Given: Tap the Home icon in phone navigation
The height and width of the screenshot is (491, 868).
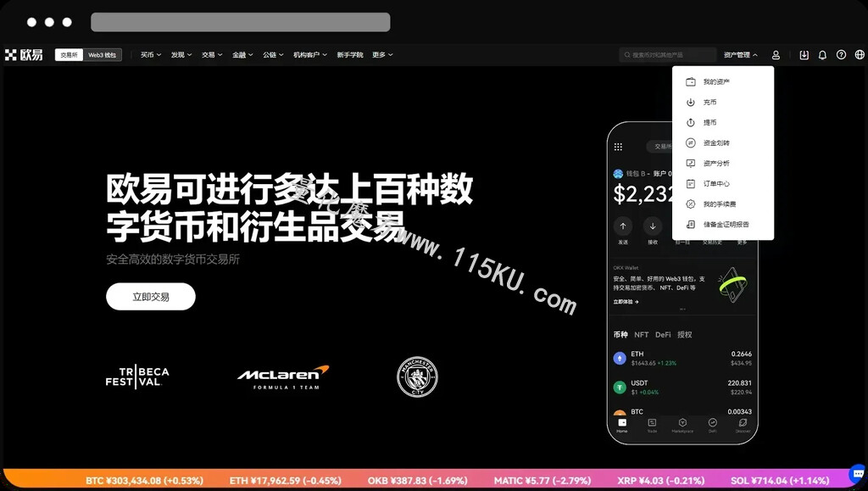Looking at the screenshot, I should pos(622,425).
